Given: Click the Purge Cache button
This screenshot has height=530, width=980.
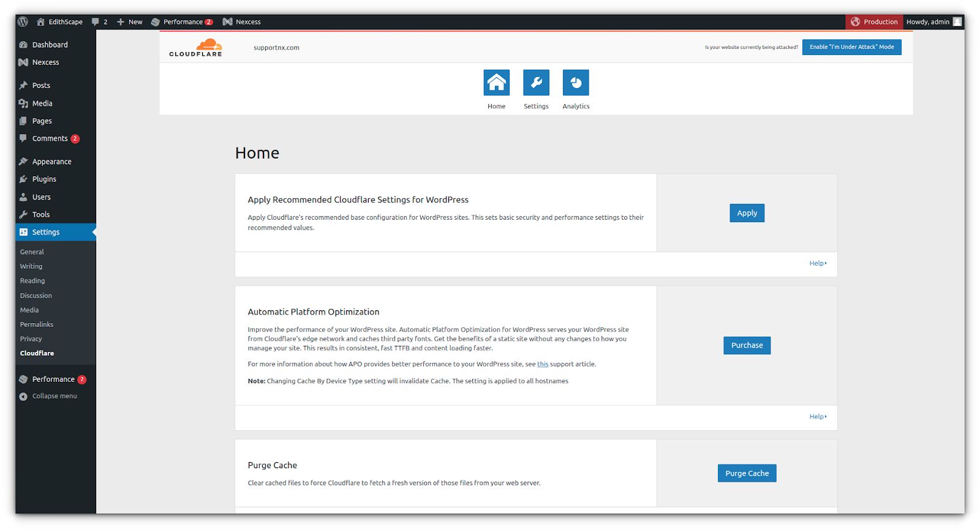Looking at the screenshot, I should [747, 473].
